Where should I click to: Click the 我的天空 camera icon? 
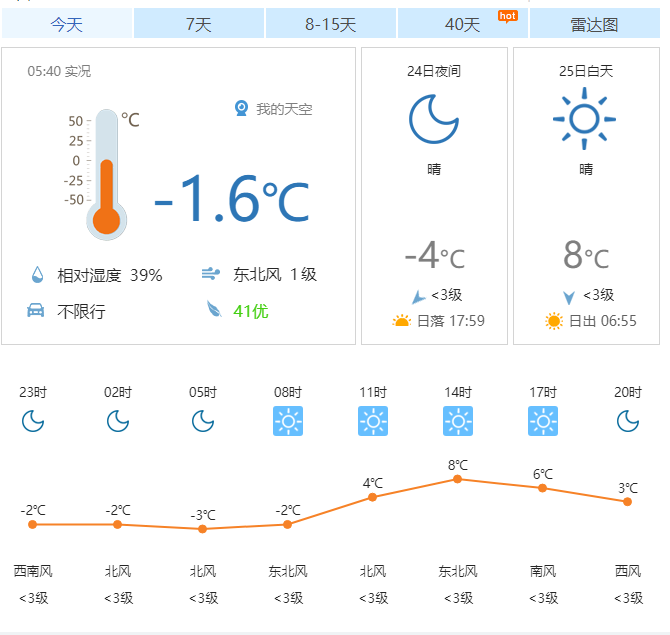click(x=241, y=108)
